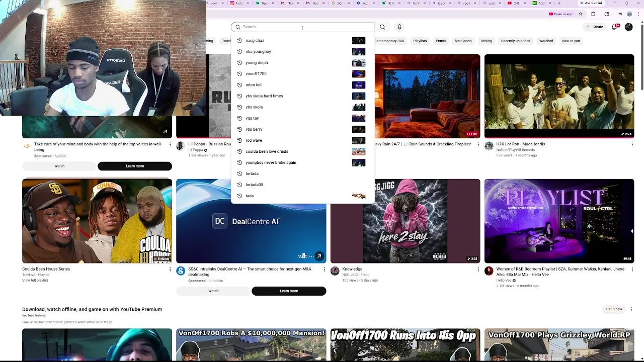
Task: Click Learn more on Audible ad
Action: coord(135,166)
